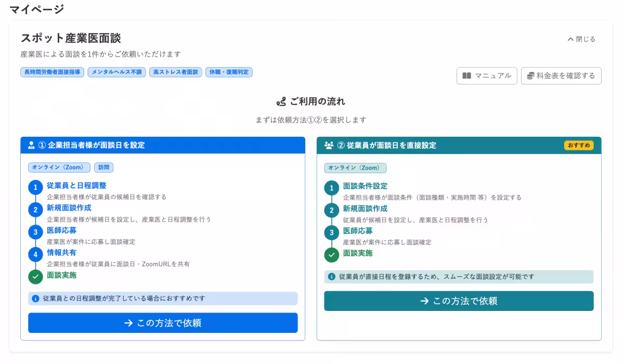The height and width of the screenshot is (364, 624).
Task: Click the numbered step circle 2 for 新規面談作成
Action: (x=35, y=209)
